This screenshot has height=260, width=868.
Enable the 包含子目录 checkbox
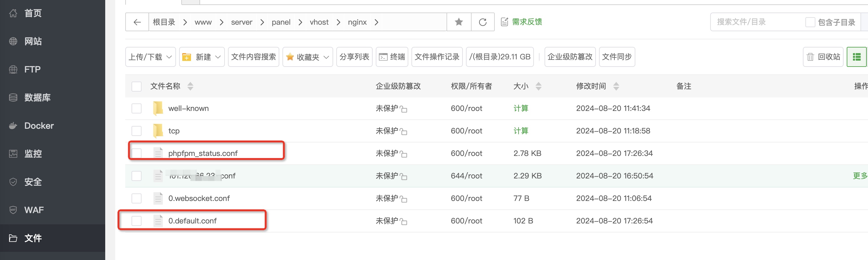coord(810,22)
